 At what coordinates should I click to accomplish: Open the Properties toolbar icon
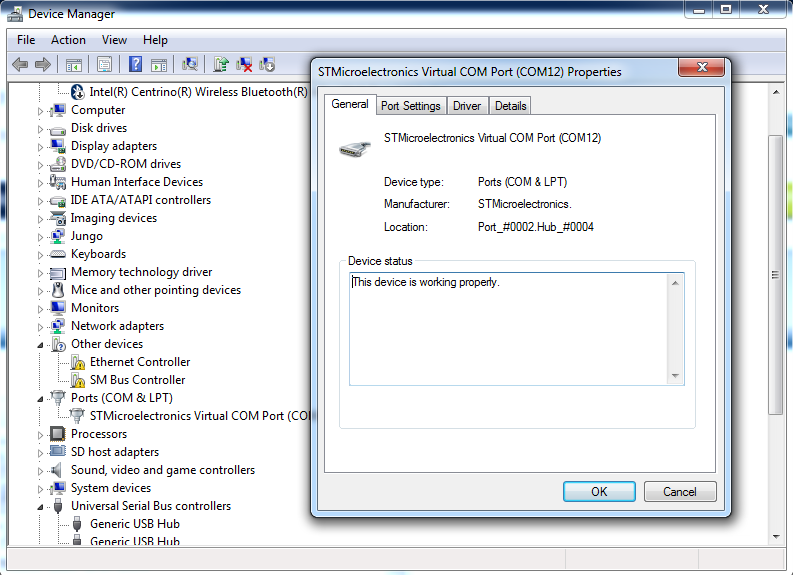104,64
